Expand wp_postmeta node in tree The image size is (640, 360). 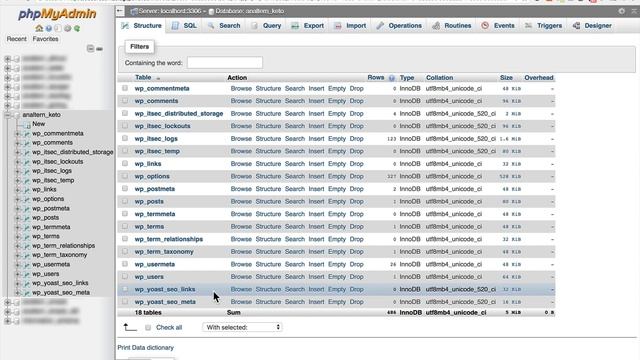point(18,209)
